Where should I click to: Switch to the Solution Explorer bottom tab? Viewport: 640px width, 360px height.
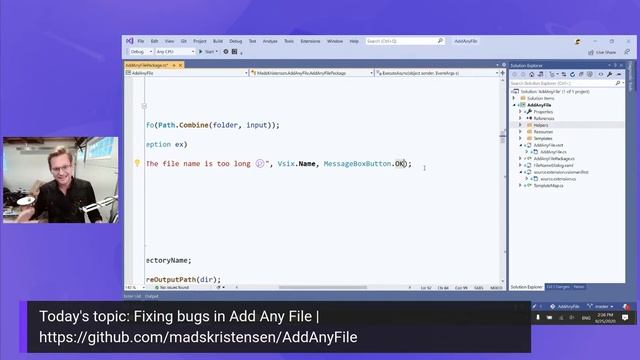[527, 287]
